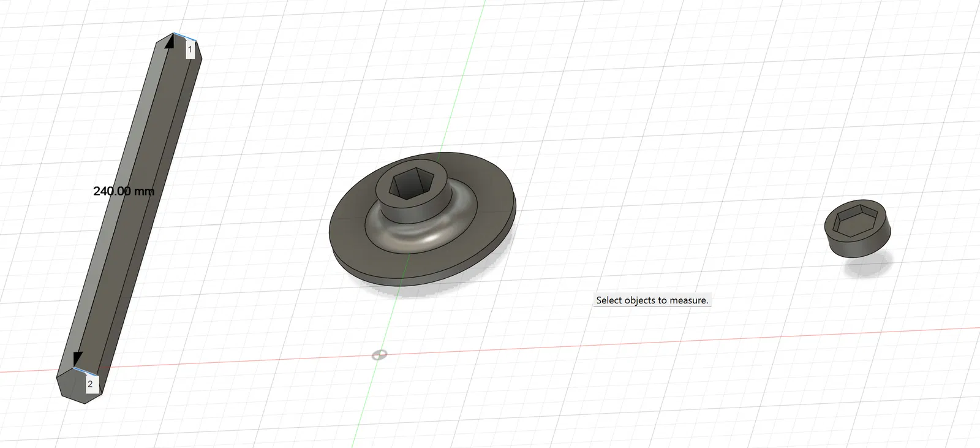This screenshot has height=448, width=980.
Task: Click measurement point marker 2
Action: click(x=90, y=384)
